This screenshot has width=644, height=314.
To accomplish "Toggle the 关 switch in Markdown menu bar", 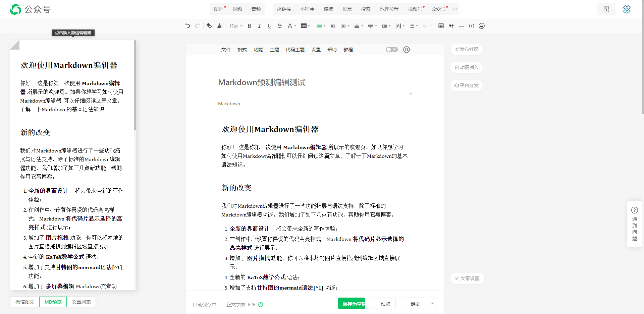I will pos(392,50).
